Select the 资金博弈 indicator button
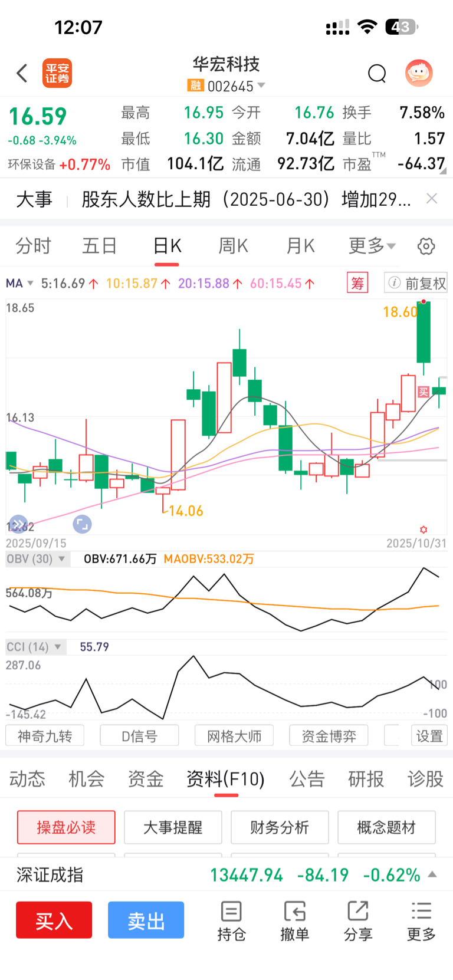The height and width of the screenshot is (980, 453). [x=329, y=736]
